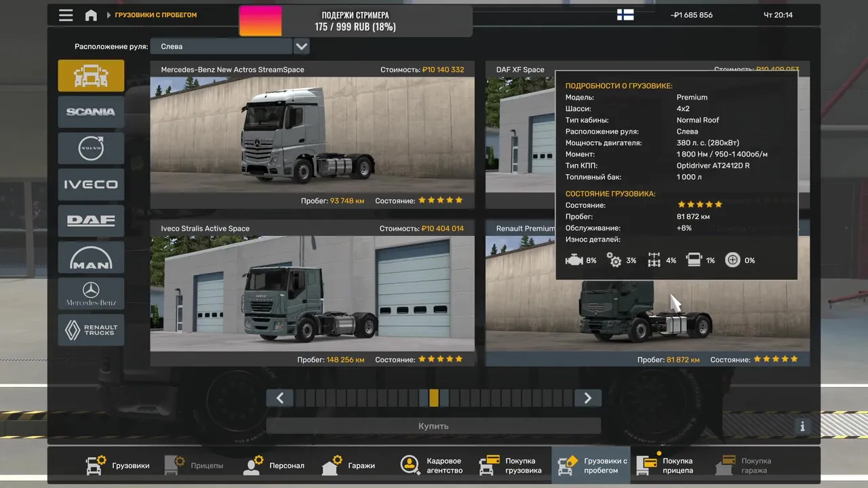Click the Optidriver AT2412D R gearbox value
This screenshot has width=868, height=488.
(x=713, y=165)
